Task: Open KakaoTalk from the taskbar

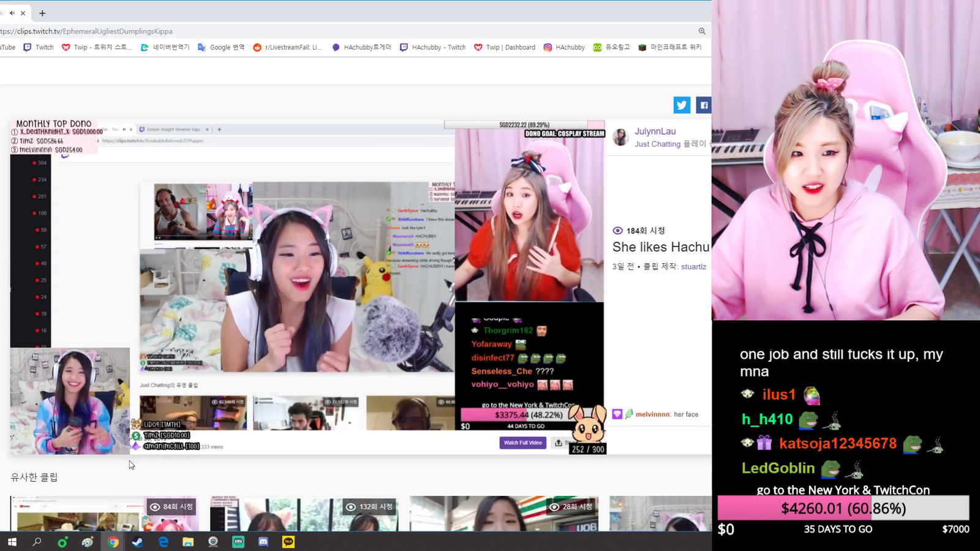Action: 288,542
